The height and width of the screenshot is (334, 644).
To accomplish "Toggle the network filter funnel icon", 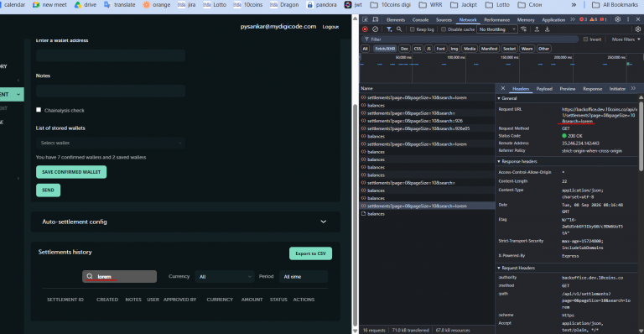I will pyautogui.click(x=389, y=29).
